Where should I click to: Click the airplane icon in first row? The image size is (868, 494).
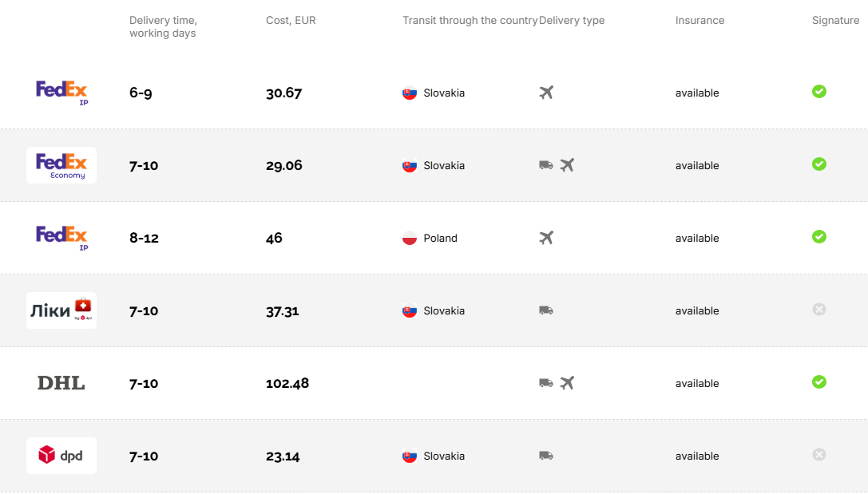546,92
